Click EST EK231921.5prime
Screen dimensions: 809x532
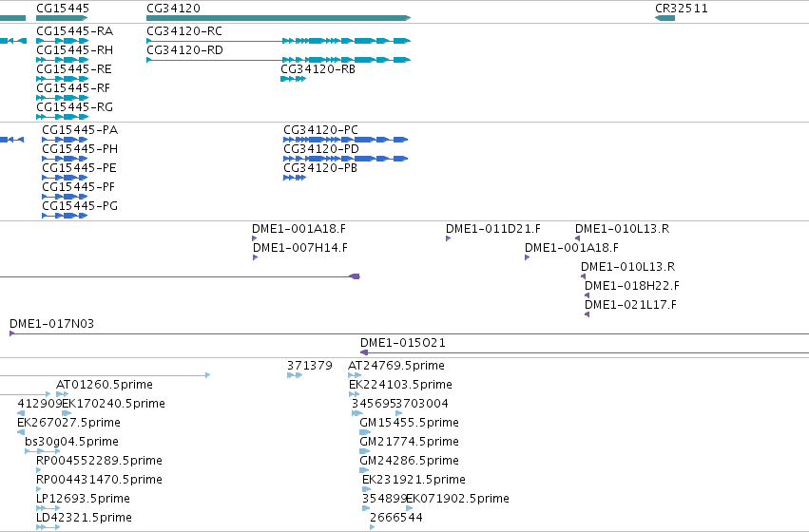pyautogui.click(x=414, y=480)
